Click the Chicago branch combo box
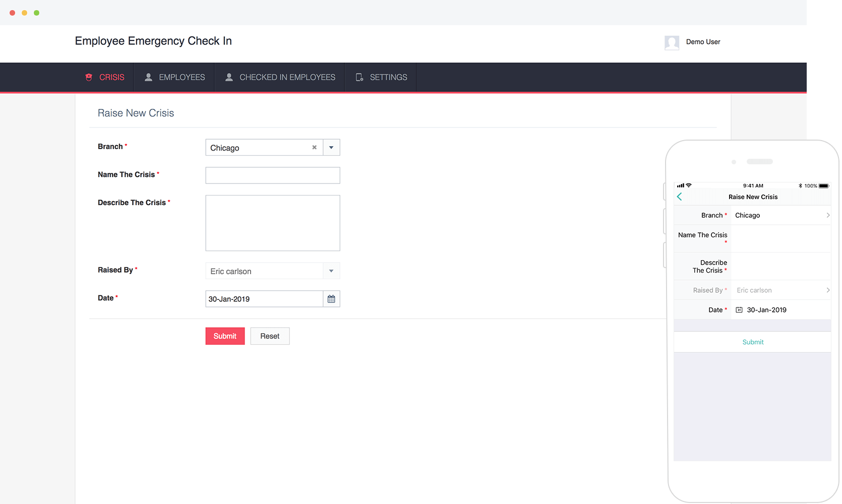Screen dimensions: 842x504 tap(273, 148)
